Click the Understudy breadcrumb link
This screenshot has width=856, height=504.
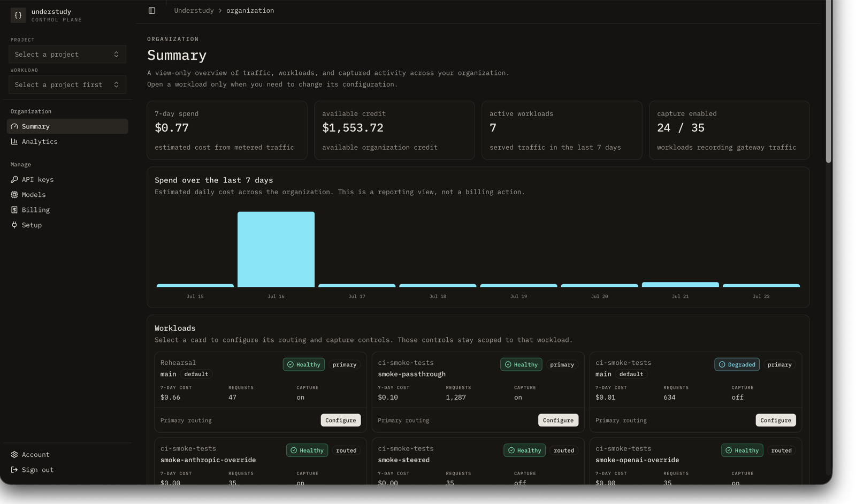pos(194,11)
